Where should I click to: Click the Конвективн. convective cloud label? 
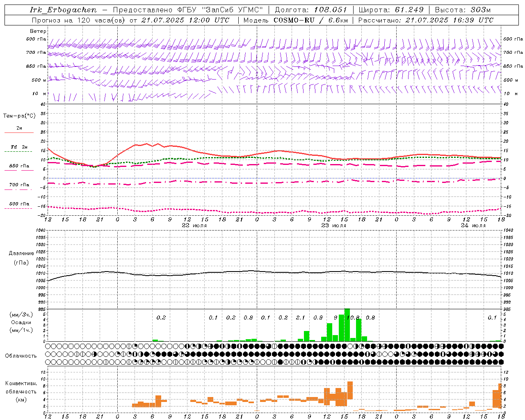coord(21,383)
